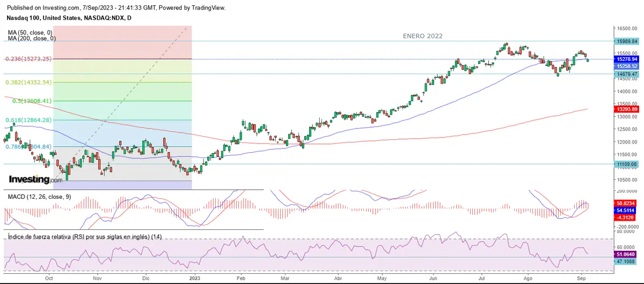Click the 14679.47 horizontal line price tag

pos(627,74)
